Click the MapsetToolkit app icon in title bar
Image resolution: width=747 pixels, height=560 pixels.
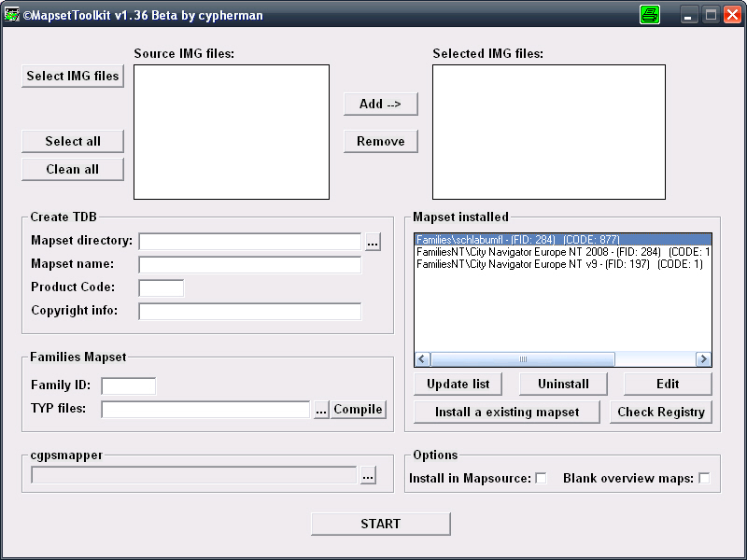point(12,15)
